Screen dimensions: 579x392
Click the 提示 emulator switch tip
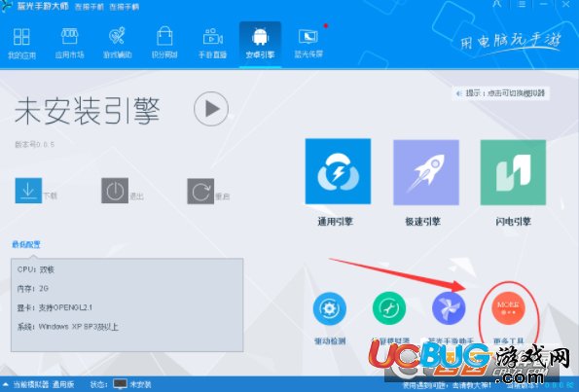click(501, 93)
